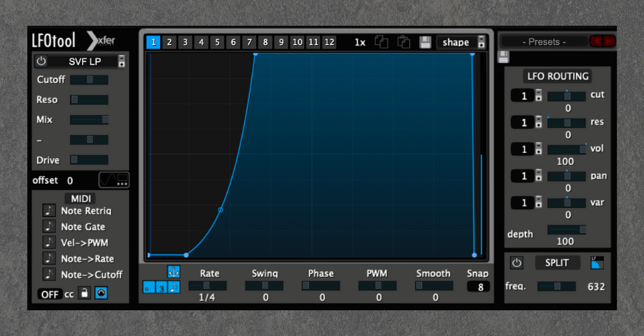
Task: Adjust the Swing slider
Action: click(x=264, y=285)
